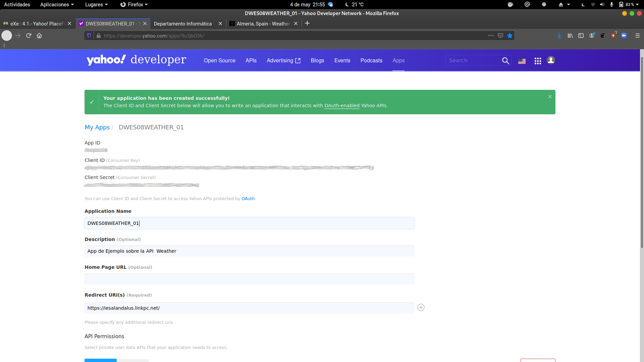Click the search magnifier icon
The width and height of the screenshot is (644, 362).
point(505,61)
